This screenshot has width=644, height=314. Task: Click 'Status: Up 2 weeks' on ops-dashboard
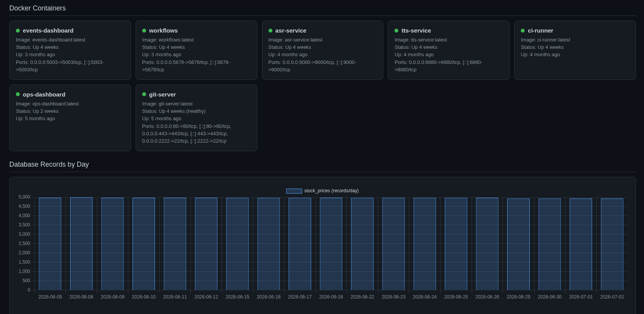pos(37,111)
